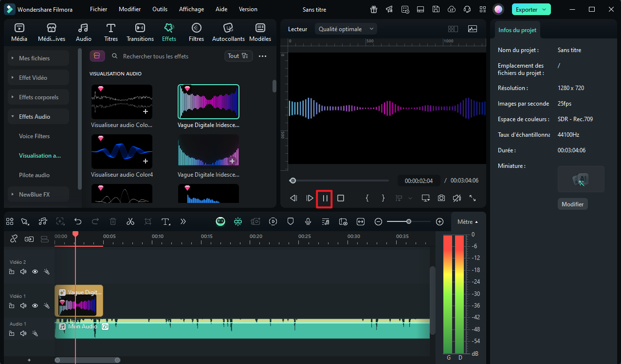Click the Vague Digit clip on Vidéo 1

tap(79, 301)
